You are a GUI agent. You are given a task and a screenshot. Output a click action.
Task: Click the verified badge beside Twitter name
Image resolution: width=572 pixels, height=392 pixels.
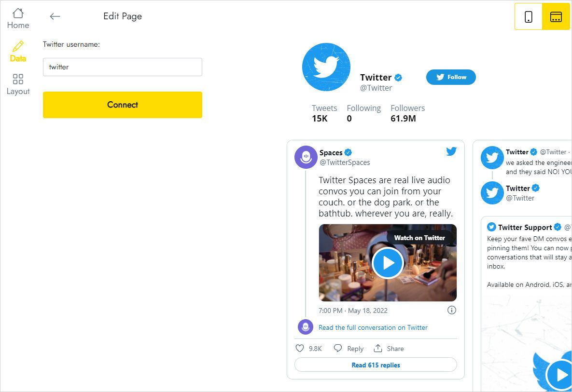coord(398,77)
